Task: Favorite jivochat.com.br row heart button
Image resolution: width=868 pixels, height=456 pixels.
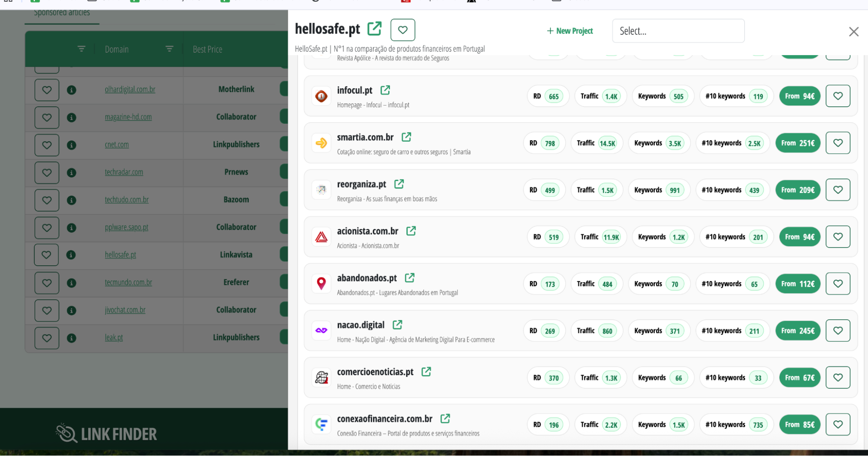Action: [x=46, y=311]
